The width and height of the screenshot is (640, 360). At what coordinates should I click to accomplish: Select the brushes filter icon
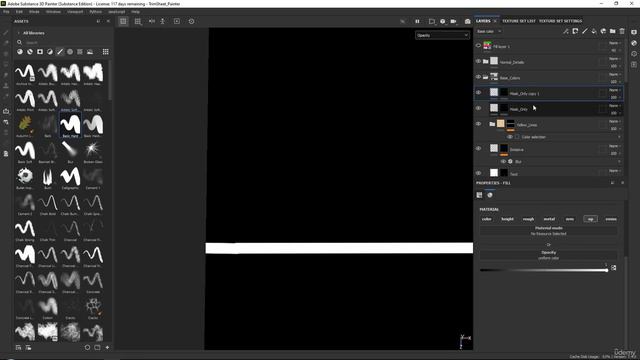click(60, 52)
